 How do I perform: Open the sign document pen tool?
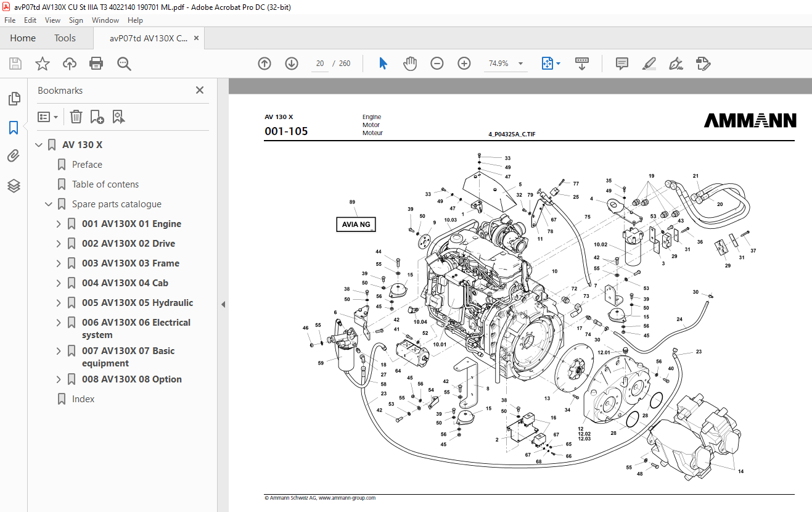click(x=676, y=64)
